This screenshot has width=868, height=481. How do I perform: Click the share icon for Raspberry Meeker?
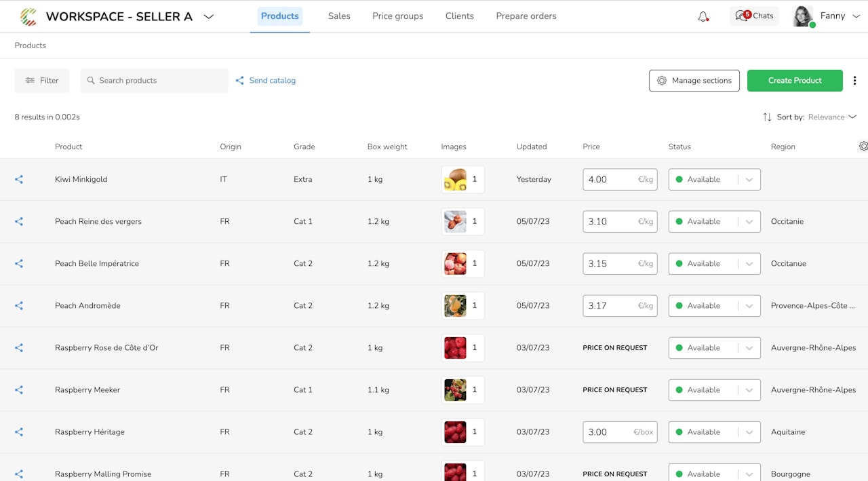(19, 390)
